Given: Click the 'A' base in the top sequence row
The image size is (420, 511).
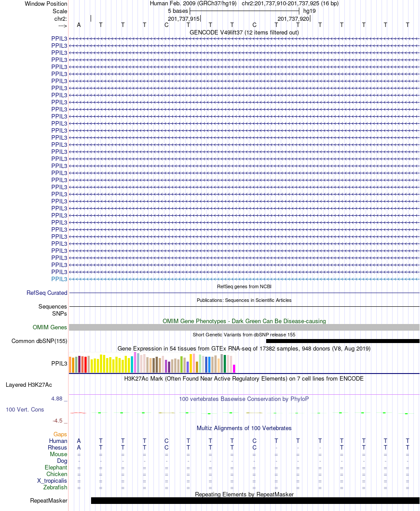Looking at the screenshot, I should [x=79, y=25].
